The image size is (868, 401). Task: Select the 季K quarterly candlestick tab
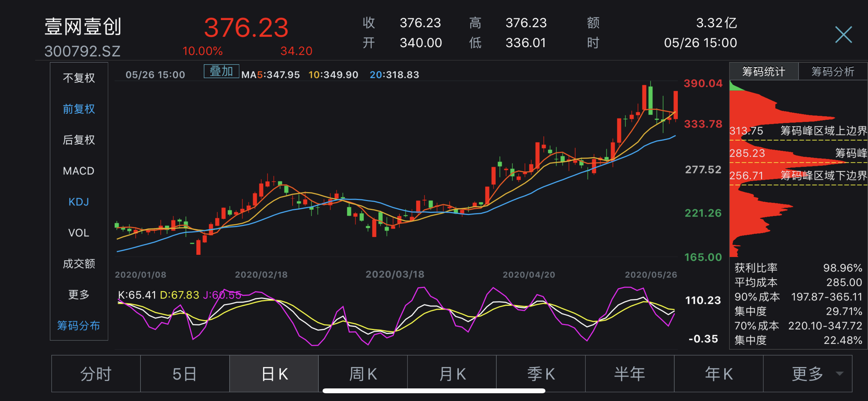coord(541,374)
